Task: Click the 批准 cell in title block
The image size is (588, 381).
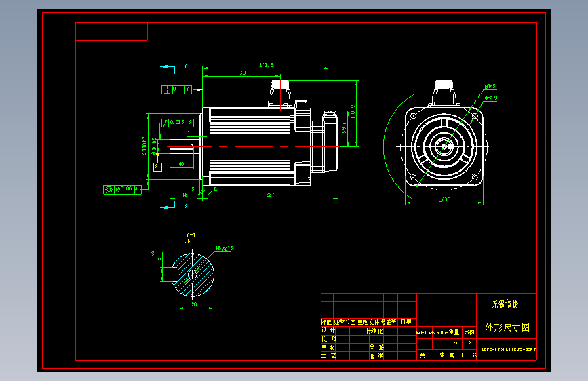Action: pyautogui.click(x=376, y=355)
